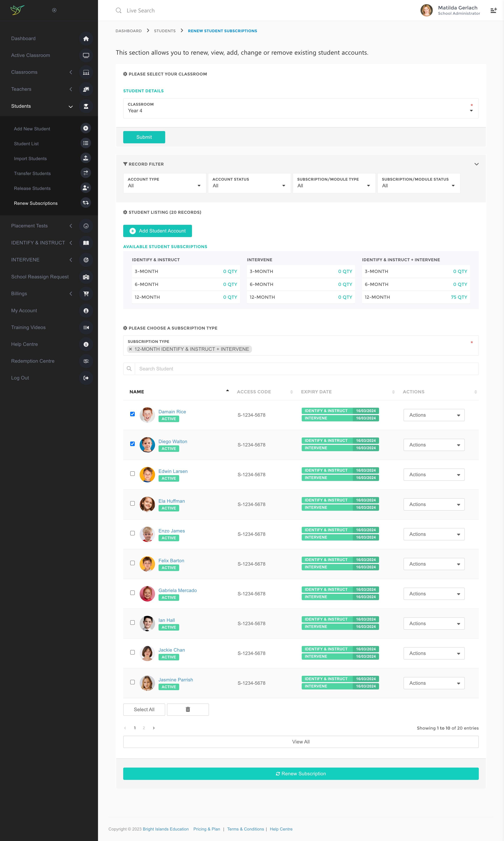Click the Log Out icon

point(86,378)
